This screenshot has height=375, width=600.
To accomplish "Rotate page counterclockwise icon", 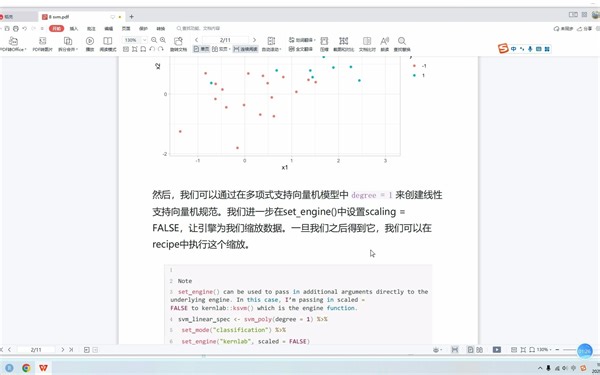I will pyautogui.click(x=152, y=49).
